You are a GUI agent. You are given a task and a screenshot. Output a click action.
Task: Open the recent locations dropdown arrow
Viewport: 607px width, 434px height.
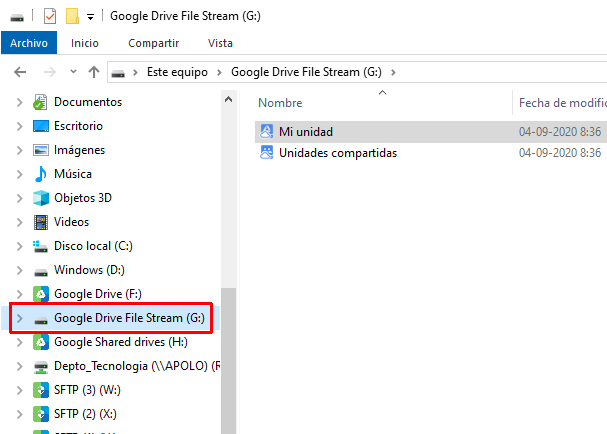pos(73,72)
